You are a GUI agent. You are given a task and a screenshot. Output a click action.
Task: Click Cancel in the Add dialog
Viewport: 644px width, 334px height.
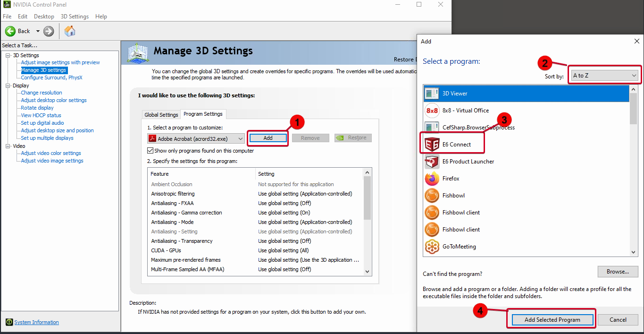pos(618,320)
